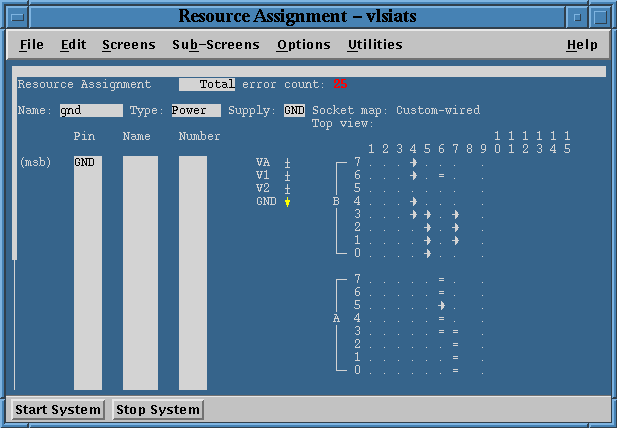Click the pin Name column field
The height and width of the screenshot is (428, 617).
(x=140, y=273)
